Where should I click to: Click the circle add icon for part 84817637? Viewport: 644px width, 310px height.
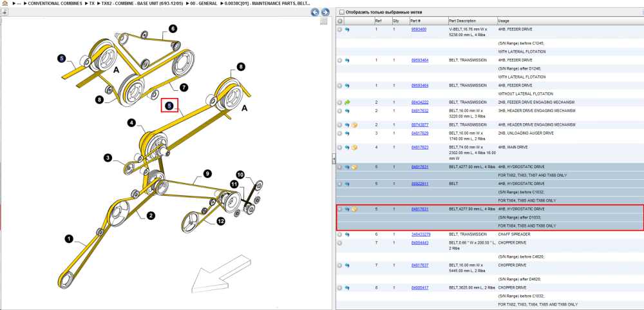pyautogui.click(x=339, y=266)
